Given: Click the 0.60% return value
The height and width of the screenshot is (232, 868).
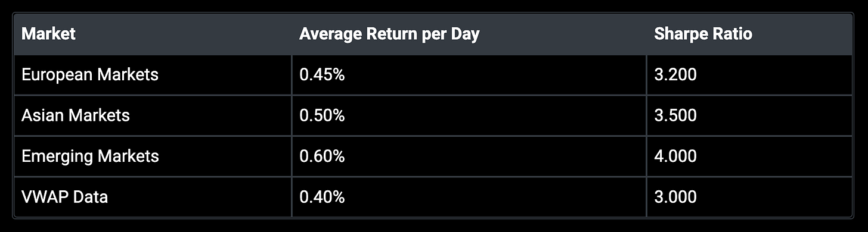Looking at the screenshot, I should (322, 156).
